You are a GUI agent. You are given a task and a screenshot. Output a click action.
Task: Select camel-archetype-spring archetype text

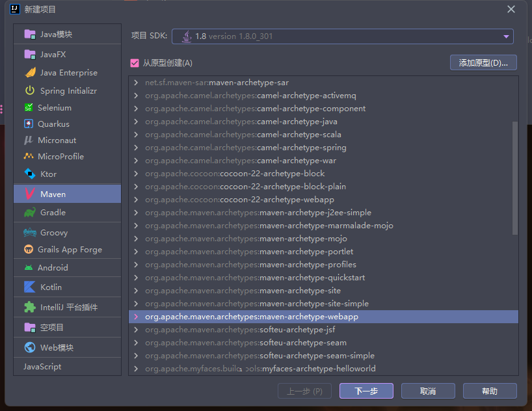tap(302, 148)
